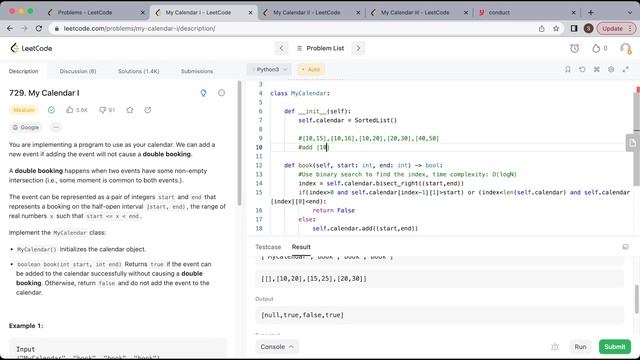Click the description panel scrollbar
The width and height of the screenshot is (640, 360).
240,143
